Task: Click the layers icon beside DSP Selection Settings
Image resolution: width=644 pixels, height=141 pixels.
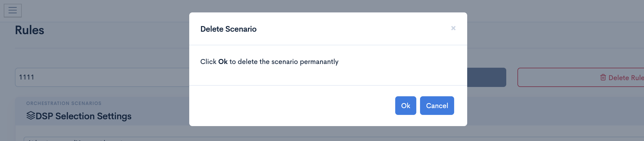Action: 31,116
